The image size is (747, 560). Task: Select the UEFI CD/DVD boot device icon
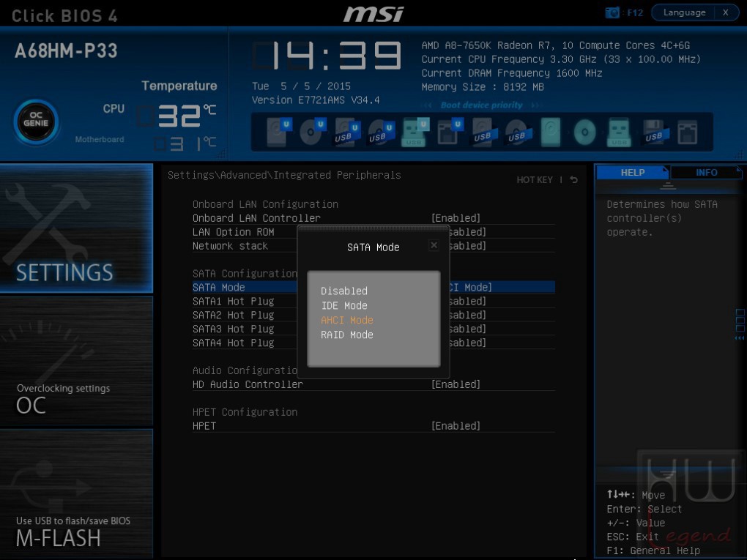(313, 132)
